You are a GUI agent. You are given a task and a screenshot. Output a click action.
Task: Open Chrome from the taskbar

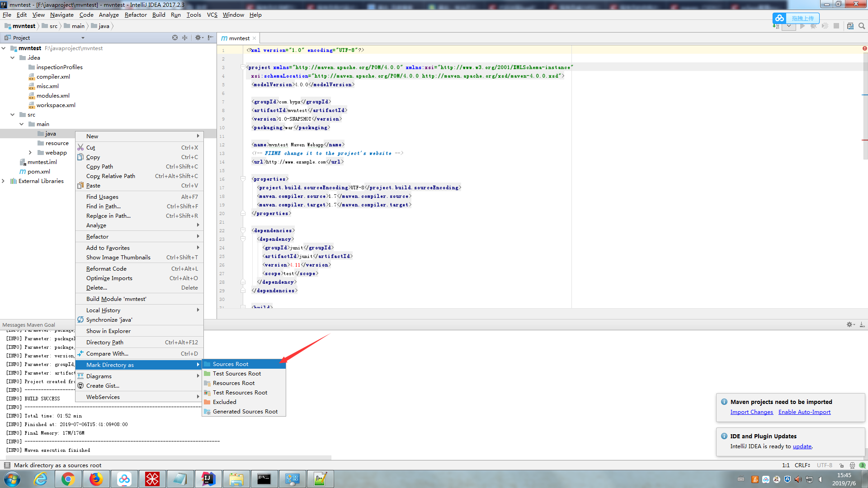(x=68, y=479)
